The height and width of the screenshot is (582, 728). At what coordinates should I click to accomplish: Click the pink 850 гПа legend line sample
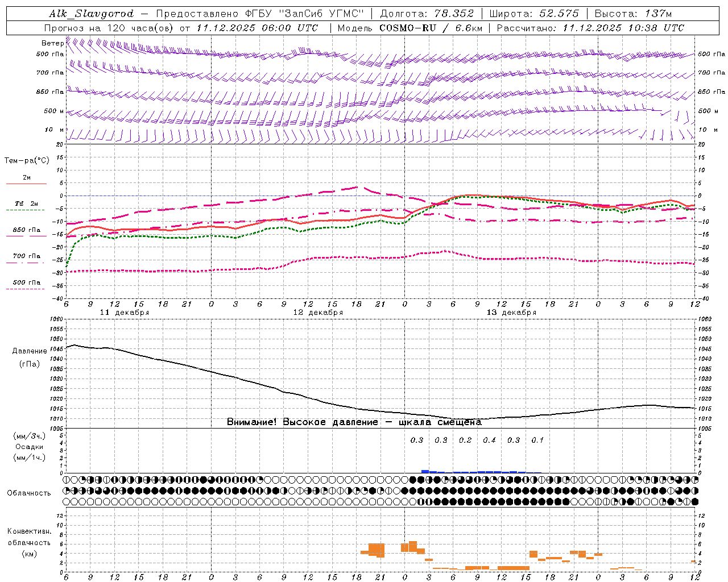click(x=26, y=236)
